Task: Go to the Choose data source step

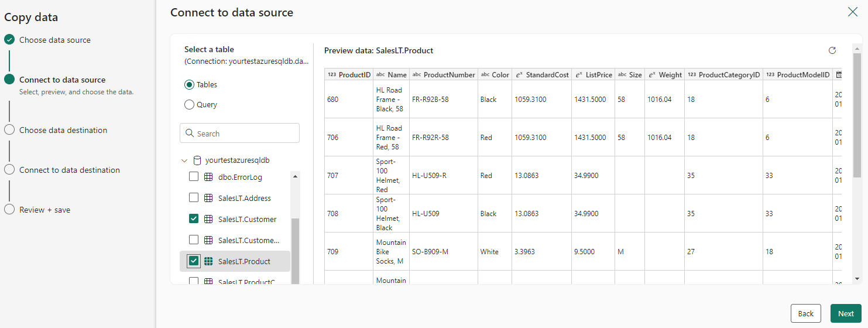Action: (55, 40)
